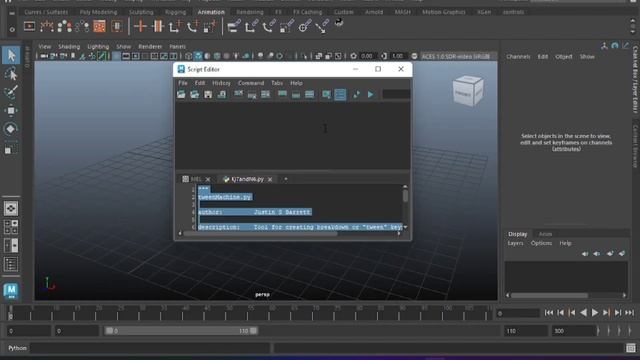This screenshot has height=360, width=640.
Task: Save script with floppy disk icon
Action: point(208,95)
